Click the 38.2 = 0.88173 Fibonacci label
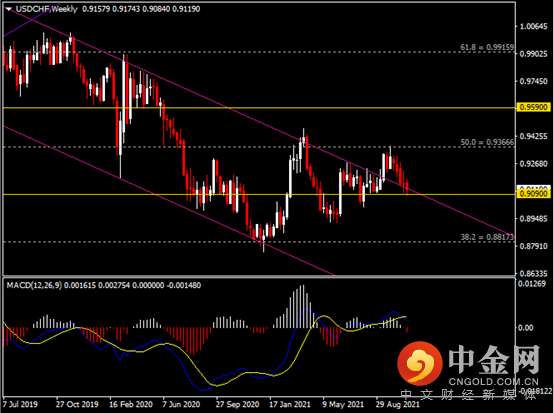The height and width of the screenshot is (413, 554). (x=487, y=237)
